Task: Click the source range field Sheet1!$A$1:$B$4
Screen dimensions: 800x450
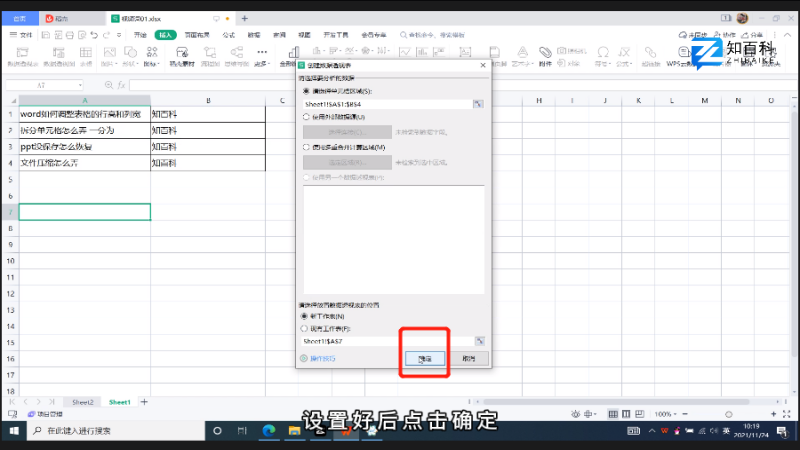Action: 385,103
